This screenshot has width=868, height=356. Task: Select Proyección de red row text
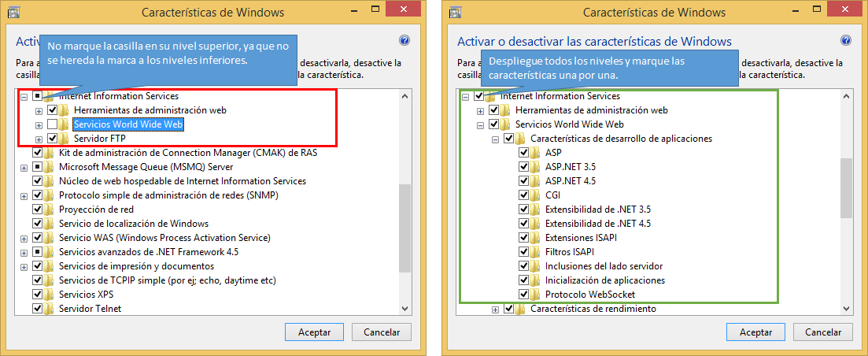tap(96, 210)
